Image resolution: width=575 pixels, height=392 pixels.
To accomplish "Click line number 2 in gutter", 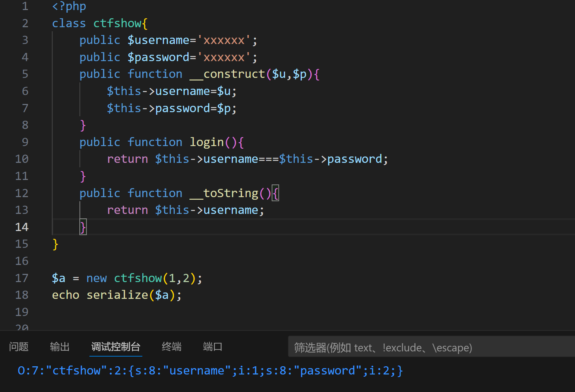I will [x=25, y=23].
